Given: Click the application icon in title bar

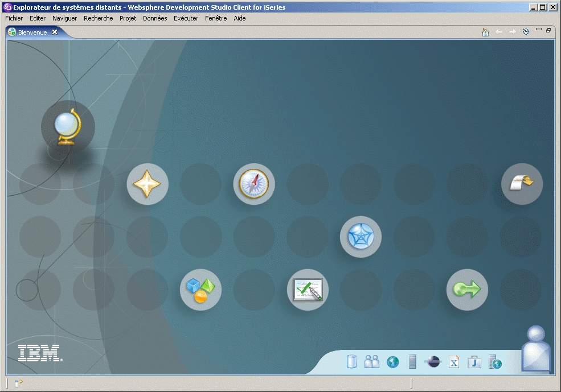Looking at the screenshot, I should (x=7, y=7).
